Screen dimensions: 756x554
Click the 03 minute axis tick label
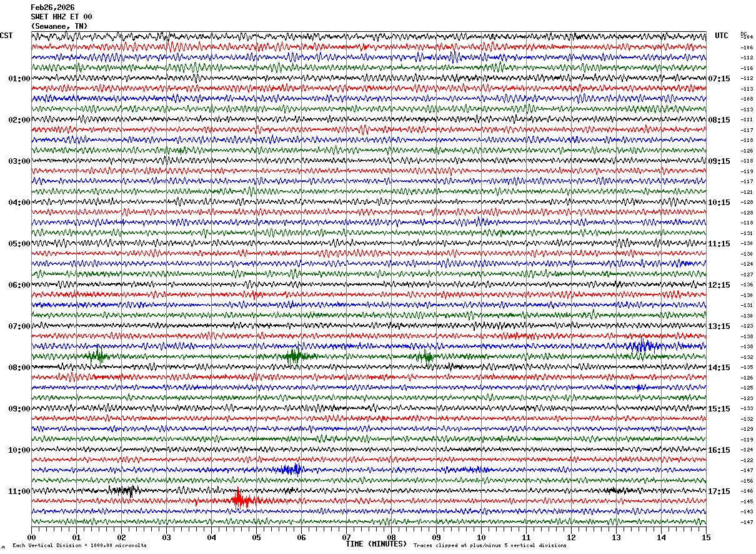click(x=166, y=537)
